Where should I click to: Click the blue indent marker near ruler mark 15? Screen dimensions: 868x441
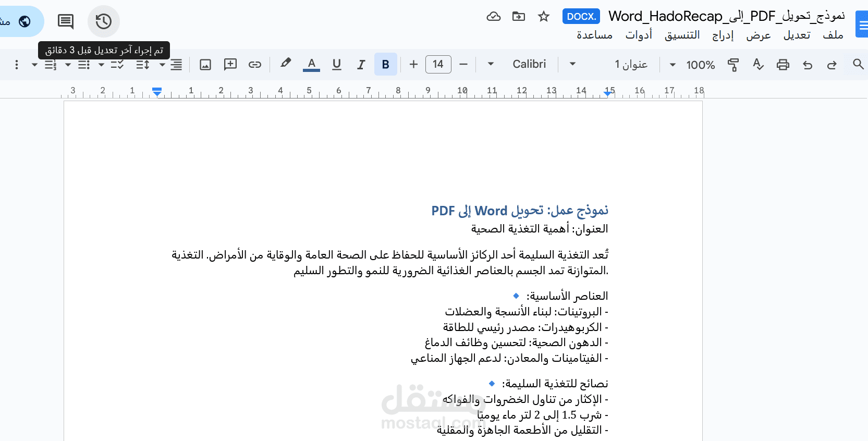click(x=608, y=93)
